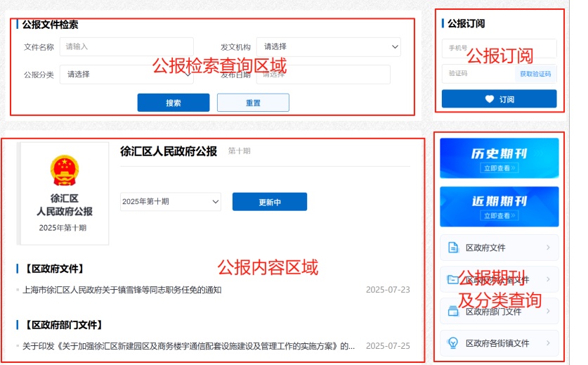Click the 公报订阅 heading
Screen dimensions: 588x365
(466, 24)
